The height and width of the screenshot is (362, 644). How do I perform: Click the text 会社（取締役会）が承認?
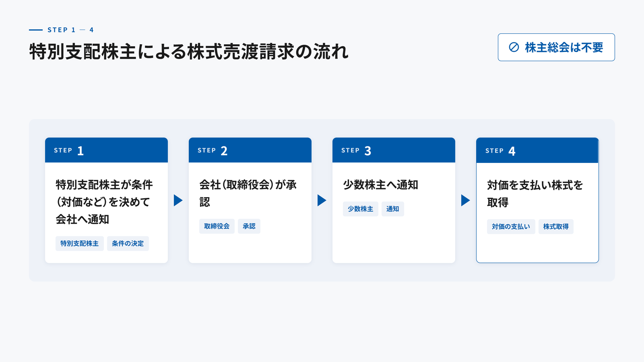tap(248, 193)
